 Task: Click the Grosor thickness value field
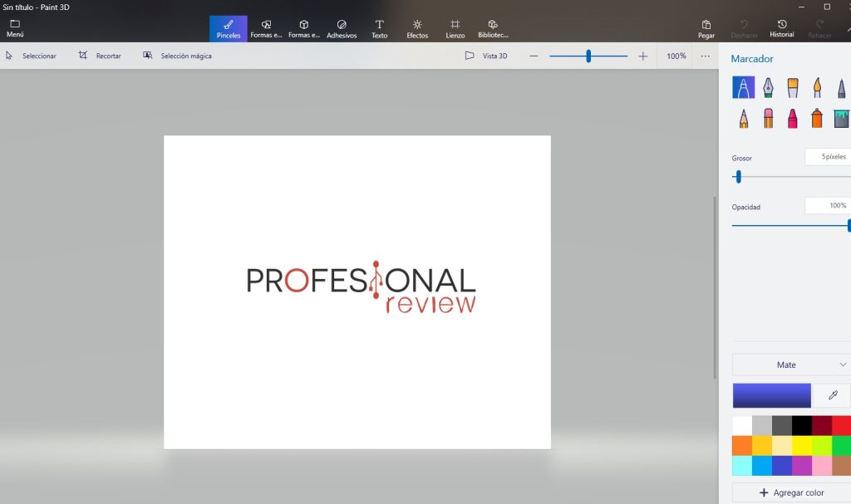click(x=828, y=157)
